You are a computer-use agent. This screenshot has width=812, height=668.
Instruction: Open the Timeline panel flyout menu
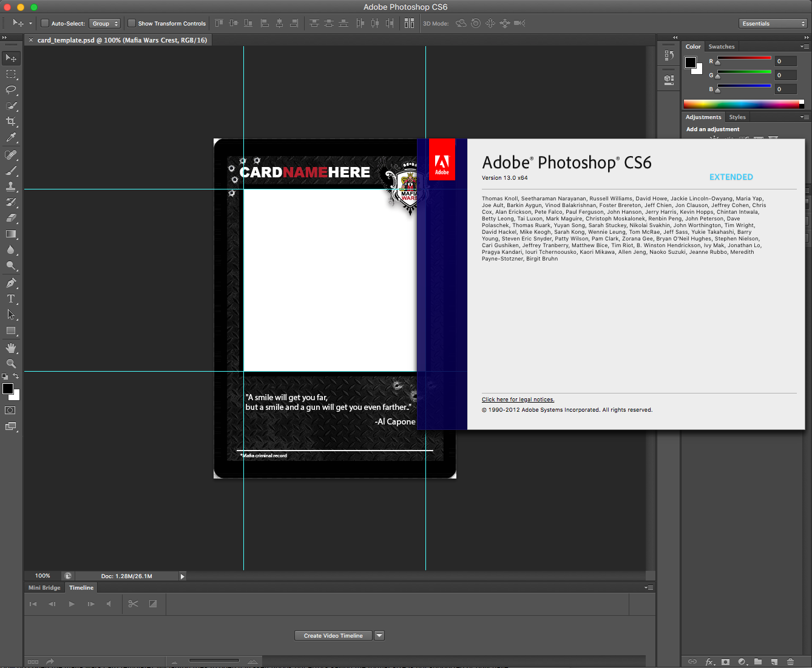pos(649,588)
